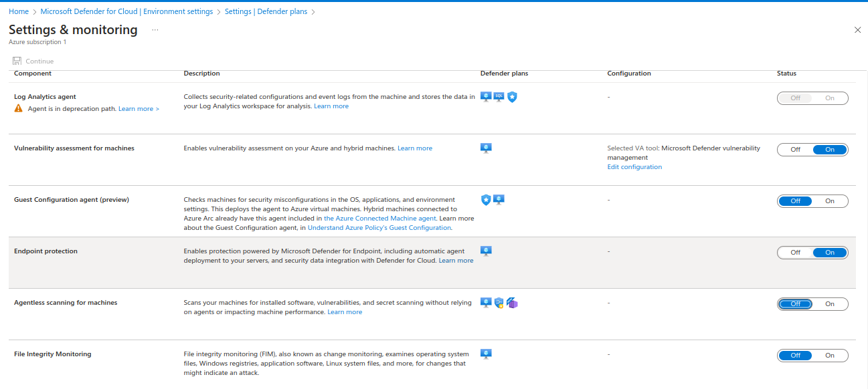Image resolution: width=868 pixels, height=389 pixels.
Task: Click the Servers plan icon for Vulnerability assessment
Action: pos(486,148)
